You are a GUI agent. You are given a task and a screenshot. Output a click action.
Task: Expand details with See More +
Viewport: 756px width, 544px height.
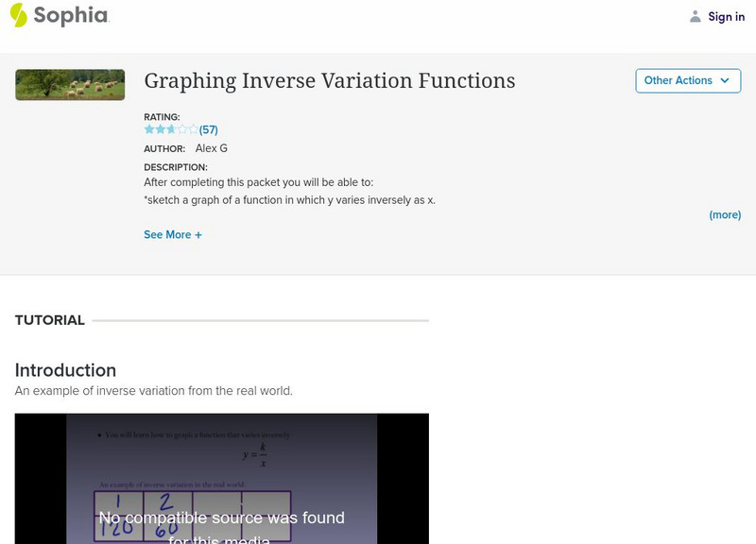coord(173,234)
